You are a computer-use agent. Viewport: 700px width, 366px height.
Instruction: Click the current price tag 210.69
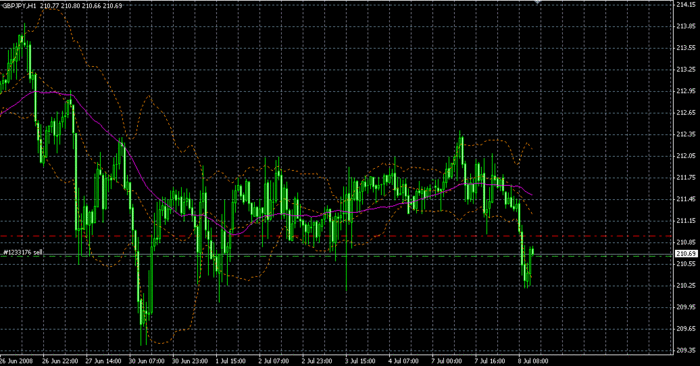686,254
